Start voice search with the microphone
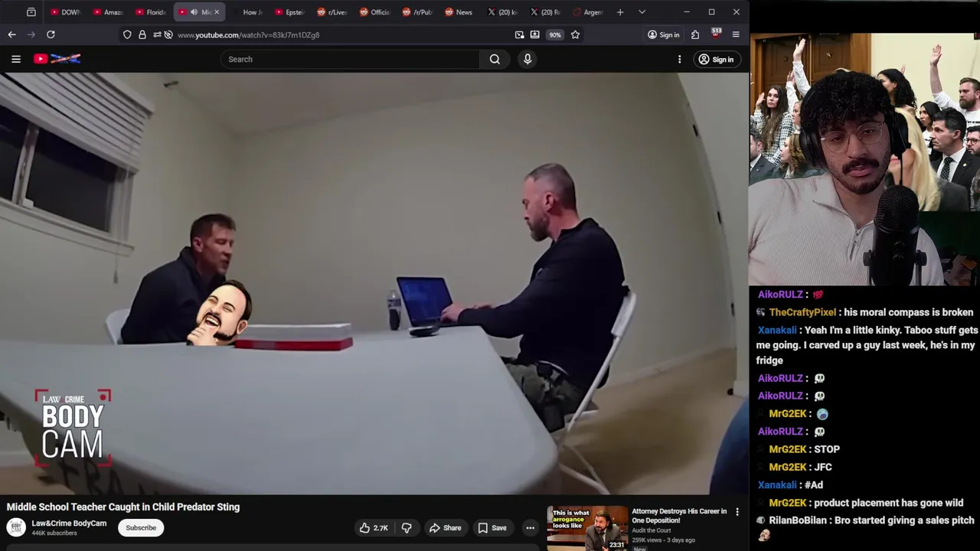Image resolution: width=980 pixels, height=551 pixels. tap(528, 59)
